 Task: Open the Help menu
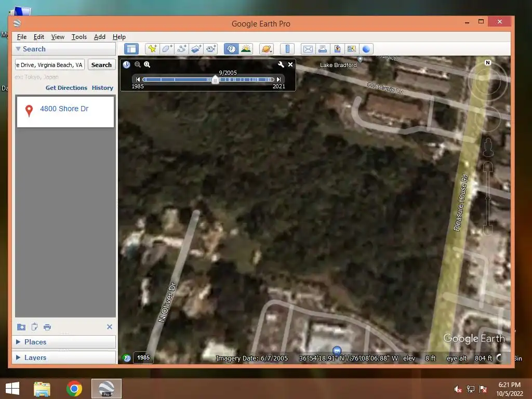point(119,37)
